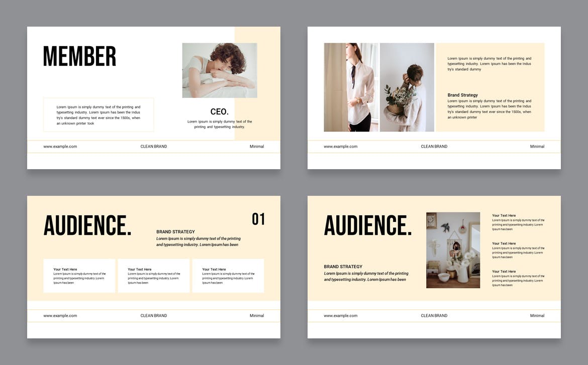The height and width of the screenshot is (365, 588).
Task: Open the www.example.com link on the MEMBER slide
Action: click(60, 147)
